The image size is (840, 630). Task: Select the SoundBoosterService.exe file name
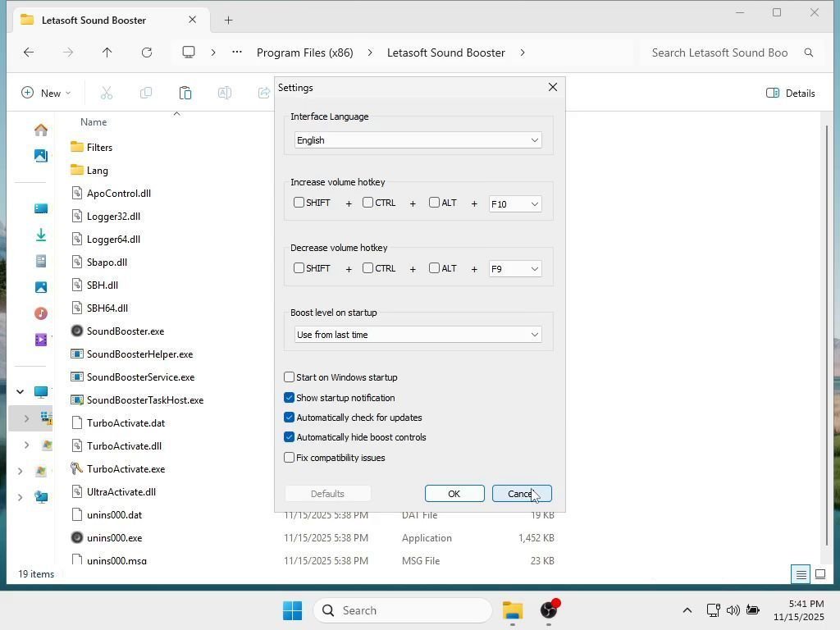141,377
